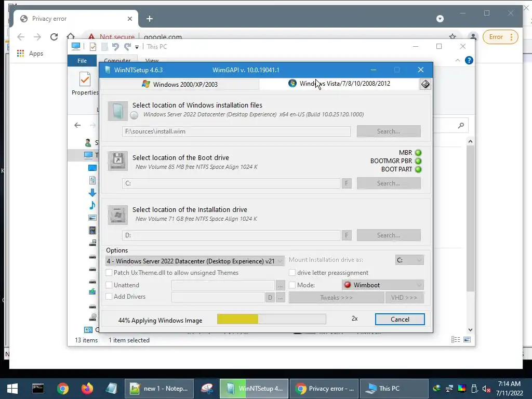Open the Windows Server 2022 edition dropdown
Screen dimensions: 532x399
click(x=195, y=261)
